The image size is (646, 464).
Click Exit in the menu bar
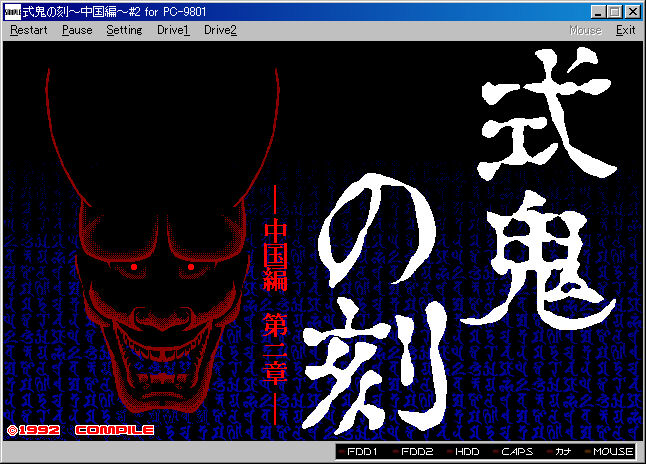[625, 30]
